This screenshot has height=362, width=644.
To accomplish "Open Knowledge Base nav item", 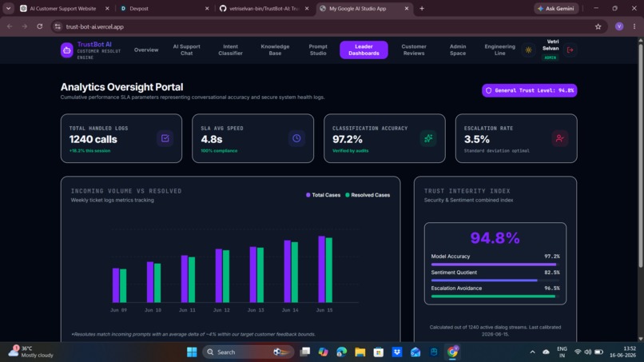I will [275, 50].
